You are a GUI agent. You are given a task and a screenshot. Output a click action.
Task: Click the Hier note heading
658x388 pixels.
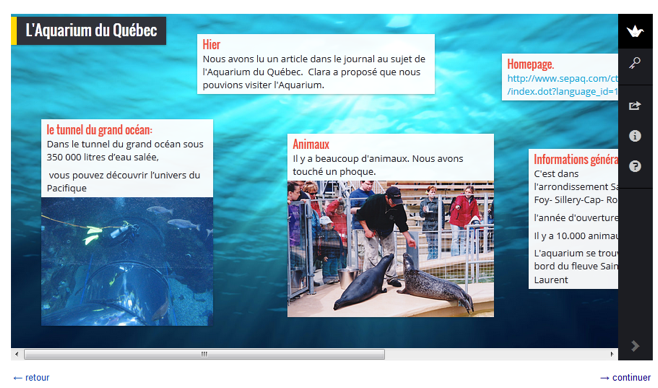point(211,44)
